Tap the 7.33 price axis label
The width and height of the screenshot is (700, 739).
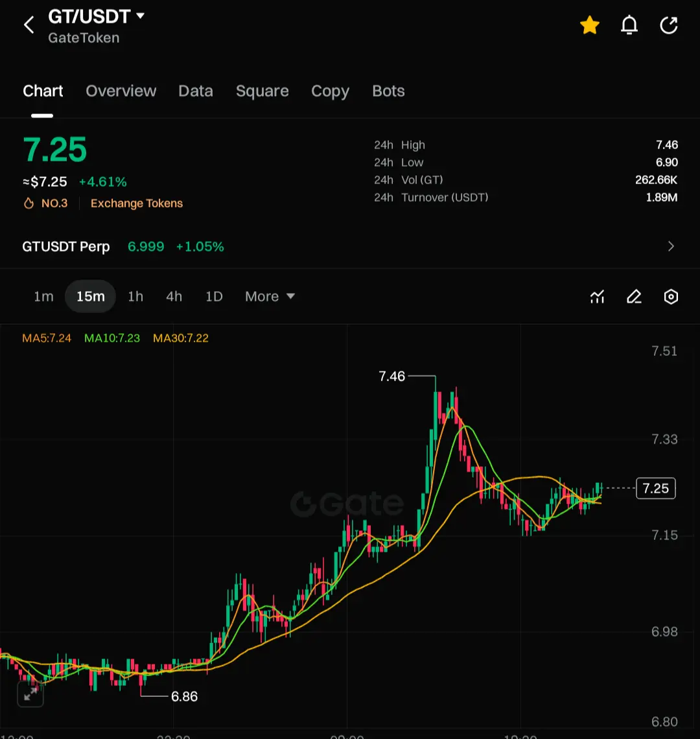pyautogui.click(x=664, y=440)
